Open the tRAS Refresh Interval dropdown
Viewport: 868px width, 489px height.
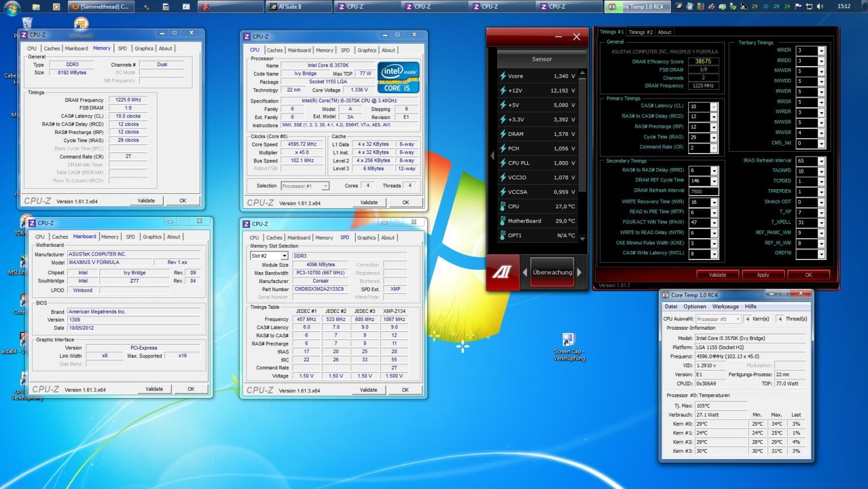[x=821, y=161]
